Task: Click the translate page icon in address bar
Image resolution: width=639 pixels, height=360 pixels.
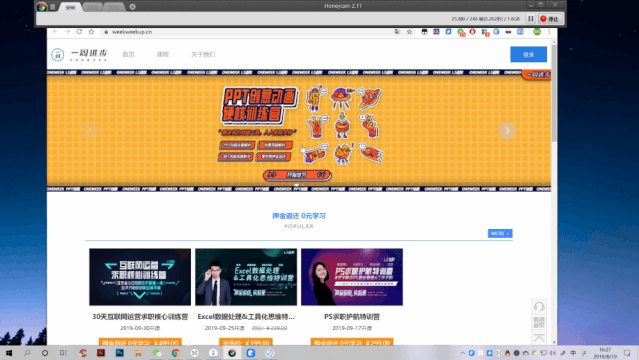Action: click(397, 32)
